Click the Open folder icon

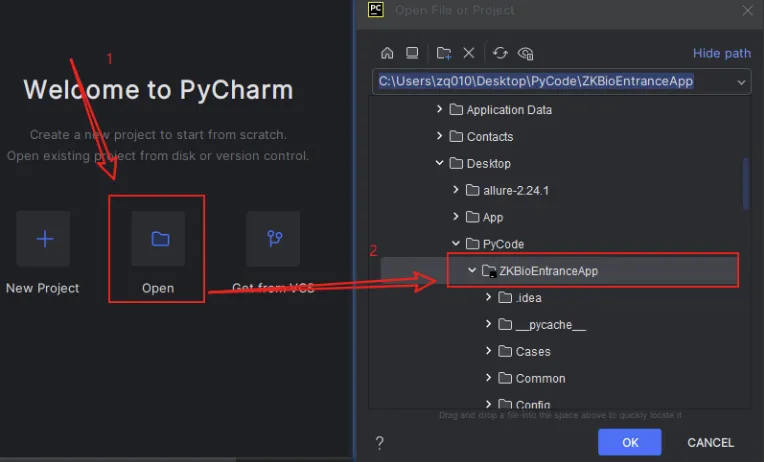pyautogui.click(x=158, y=239)
